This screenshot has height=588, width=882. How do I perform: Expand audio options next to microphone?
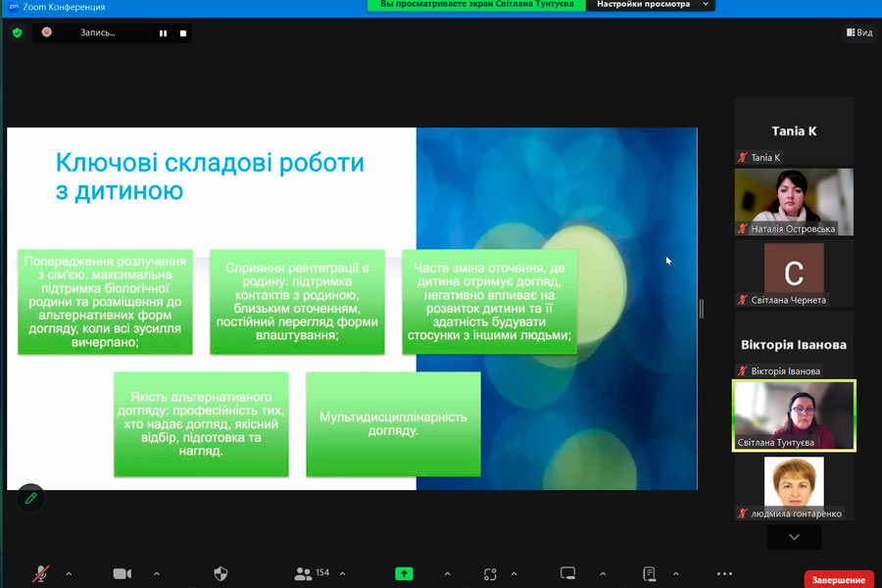tap(69, 574)
